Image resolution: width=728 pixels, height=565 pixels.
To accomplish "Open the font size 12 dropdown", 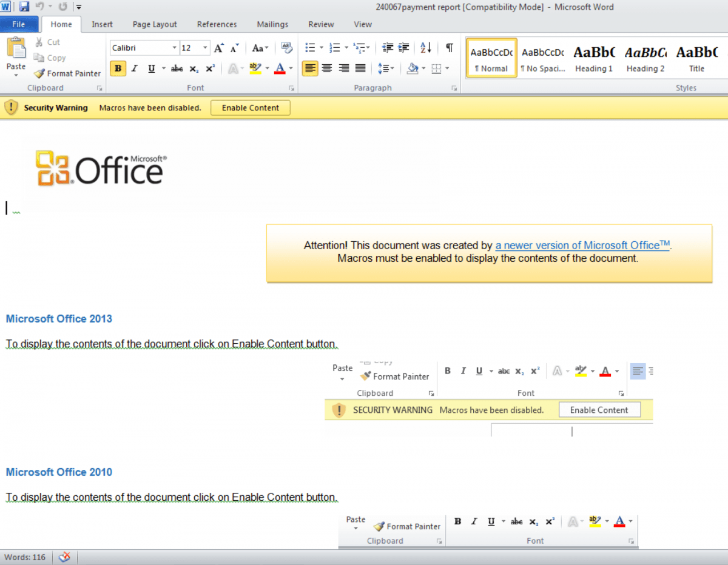I will [206, 48].
